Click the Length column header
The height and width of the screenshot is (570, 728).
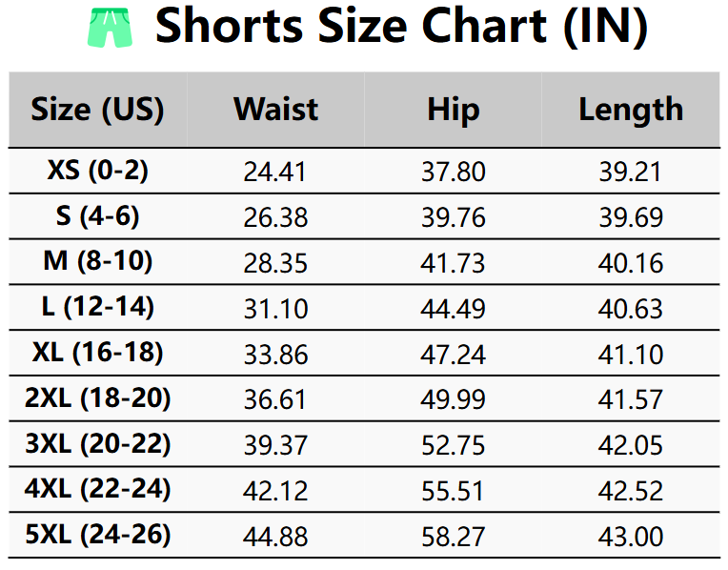pos(631,110)
